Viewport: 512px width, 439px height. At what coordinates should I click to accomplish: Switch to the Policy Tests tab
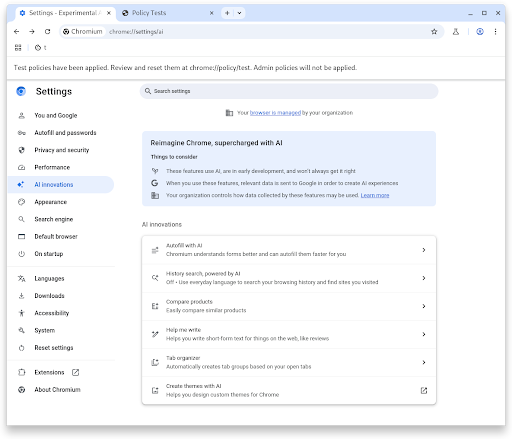(x=167, y=13)
